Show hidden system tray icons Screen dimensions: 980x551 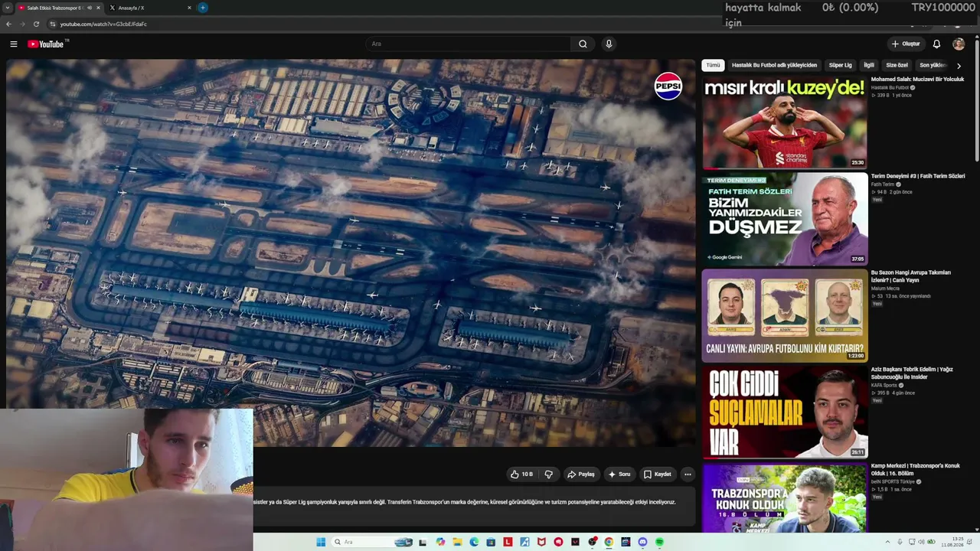coord(887,542)
